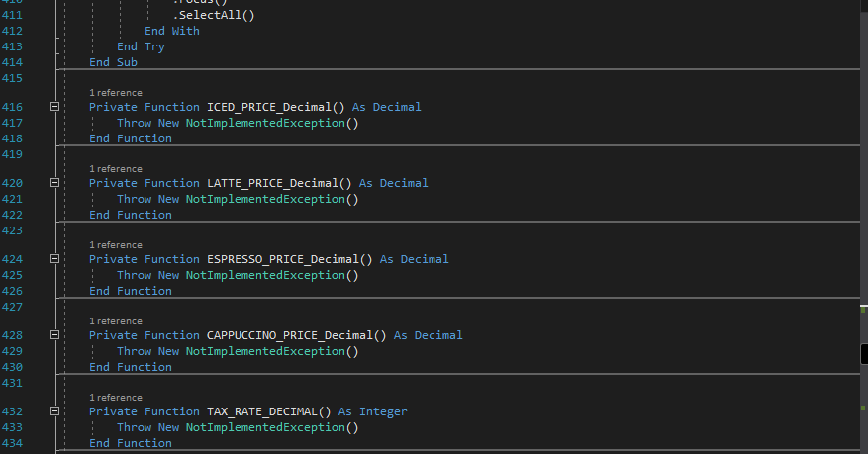The width and height of the screenshot is (868, 454).
Task: Collapse the ESPRESSO_PRICE_Decimal function block
Action: coord(54,259)
